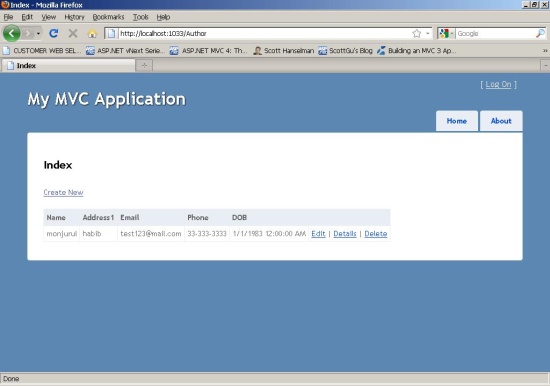Image resolution: width=550 pixels, height=386 pixels.
Task: Click the My MVC Application title
Action: coord(107,99)
